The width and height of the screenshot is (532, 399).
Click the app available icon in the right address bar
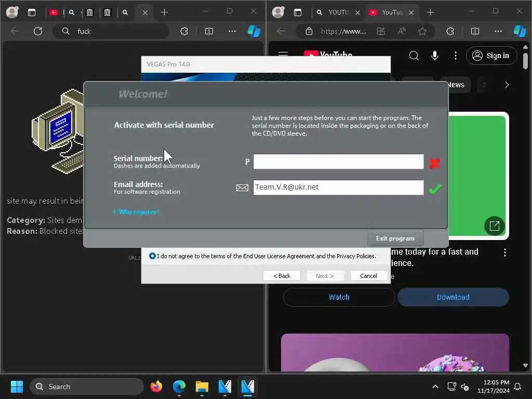click(381, 31)
